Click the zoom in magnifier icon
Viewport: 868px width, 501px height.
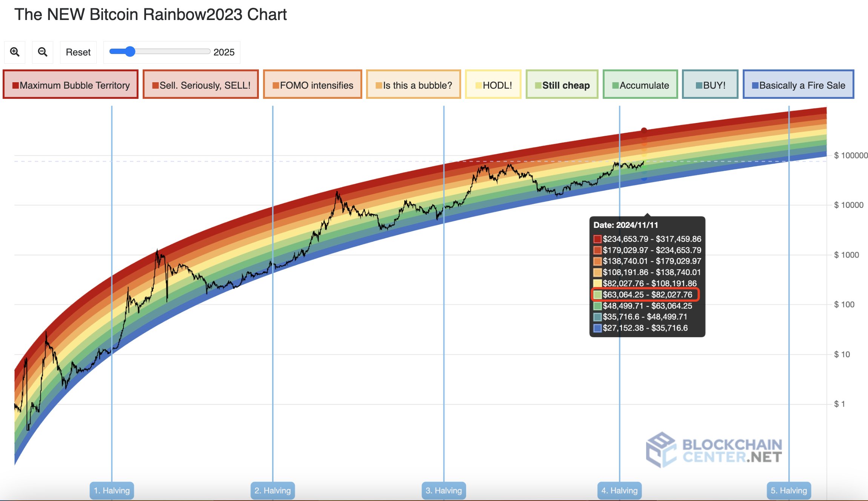click(15, 52)
